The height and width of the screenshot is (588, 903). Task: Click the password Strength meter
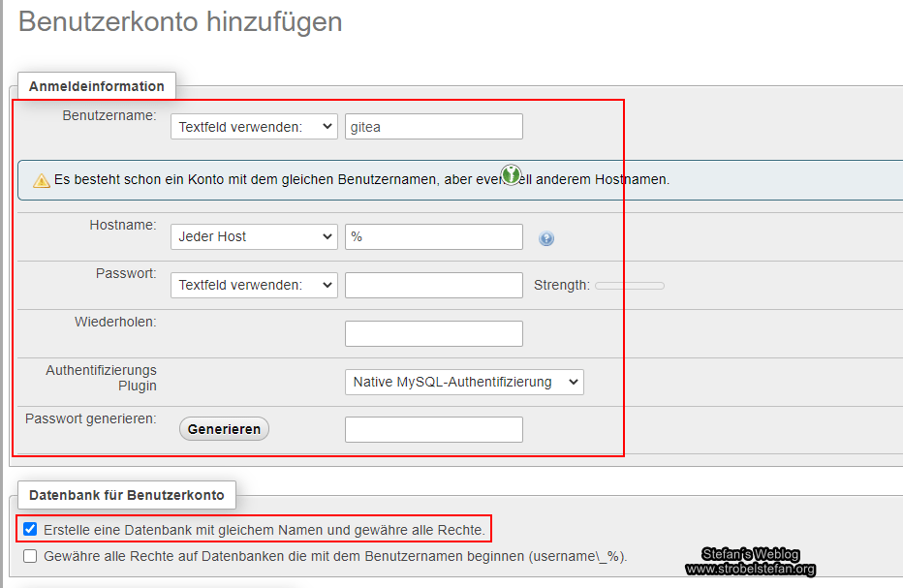[629, 285]
